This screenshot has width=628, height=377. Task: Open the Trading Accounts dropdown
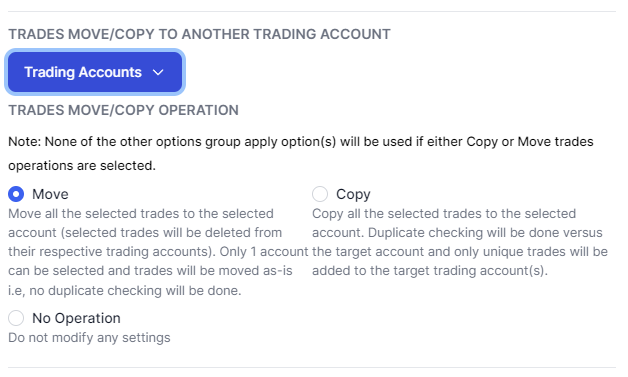click(x=95, y=72)
